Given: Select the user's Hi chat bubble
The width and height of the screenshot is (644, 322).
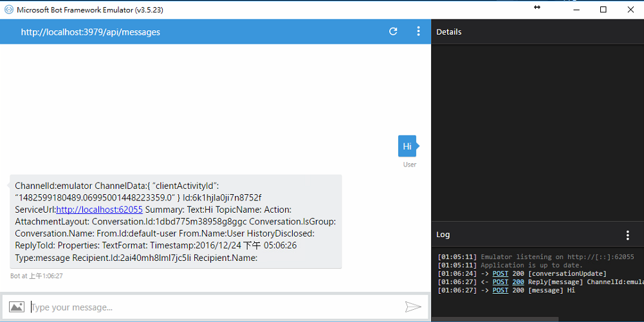Looking at the screenshot, I should 407,146.
